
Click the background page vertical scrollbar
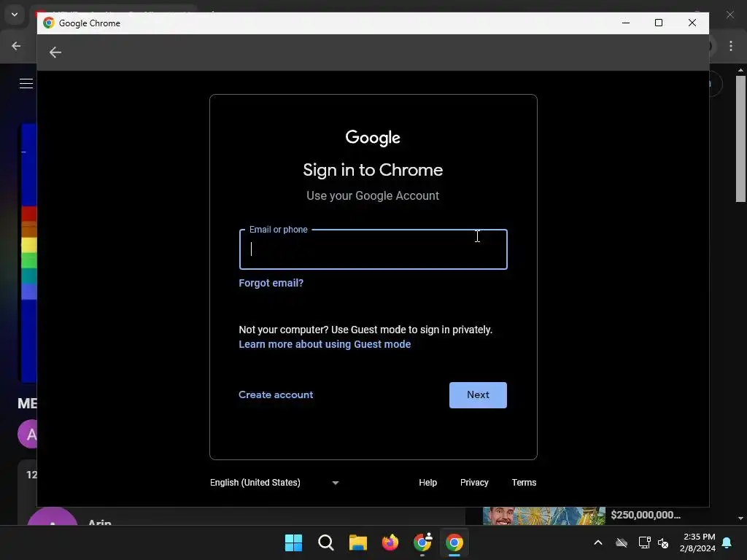740,139
